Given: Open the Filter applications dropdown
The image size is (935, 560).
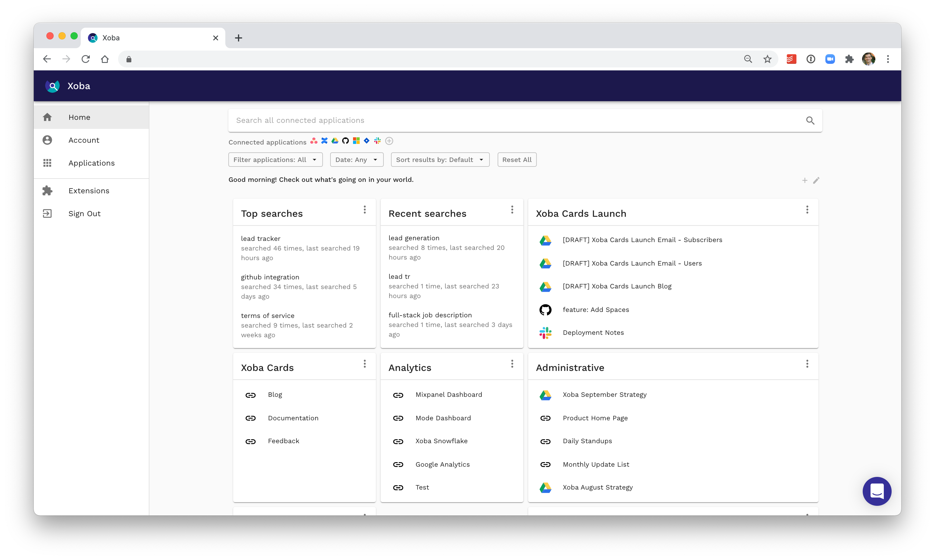Looking at the screenshot, I should click(275, 160).
